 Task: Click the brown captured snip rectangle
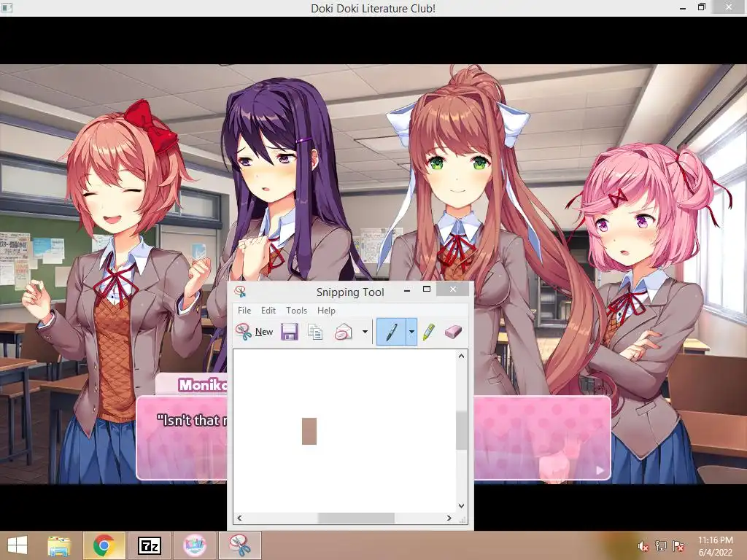click(x=309, y=431)
